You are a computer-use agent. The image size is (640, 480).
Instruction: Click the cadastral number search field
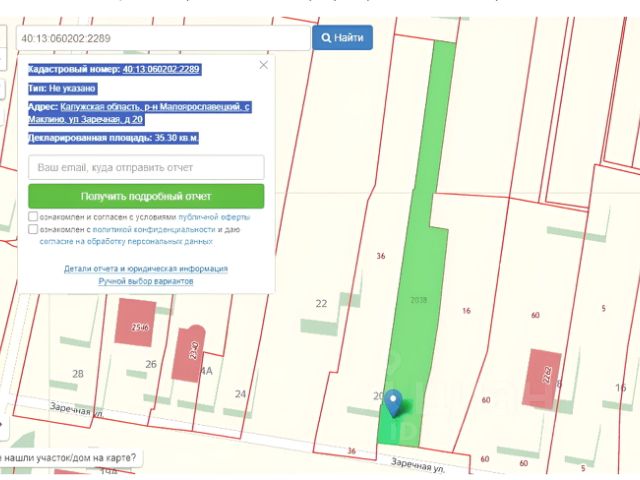(x=160, y=38)
